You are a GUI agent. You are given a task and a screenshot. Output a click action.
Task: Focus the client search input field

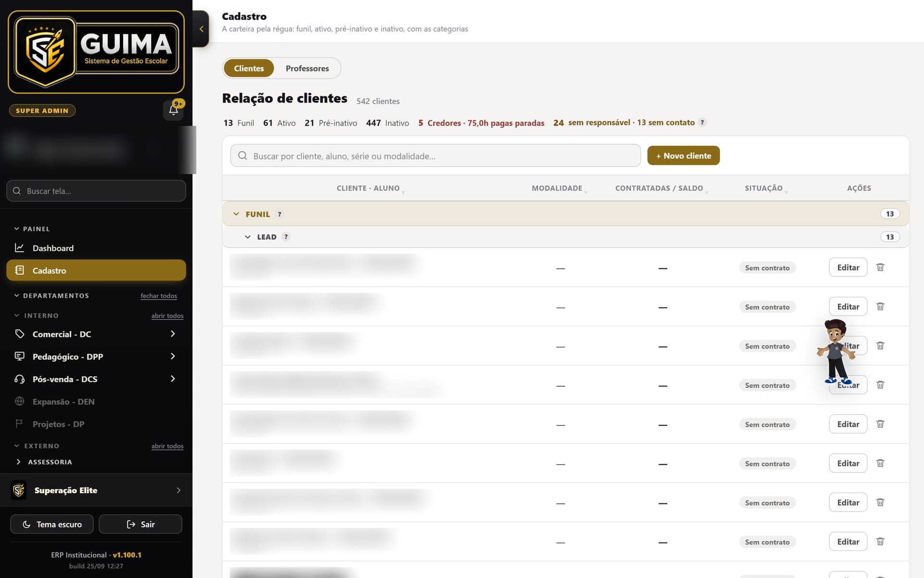click(x=436, y=156)
